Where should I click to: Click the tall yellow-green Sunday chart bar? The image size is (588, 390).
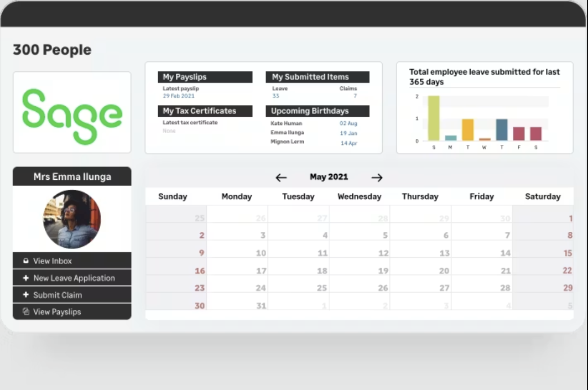point(434,118)
